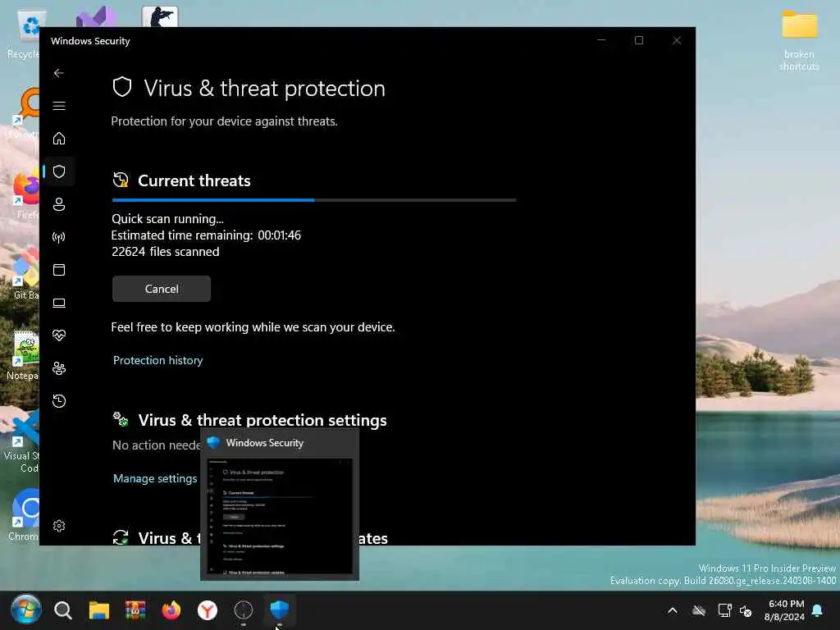
Task: Click the Virus & threat protection settings heading
Action: (x=262, y=420)
